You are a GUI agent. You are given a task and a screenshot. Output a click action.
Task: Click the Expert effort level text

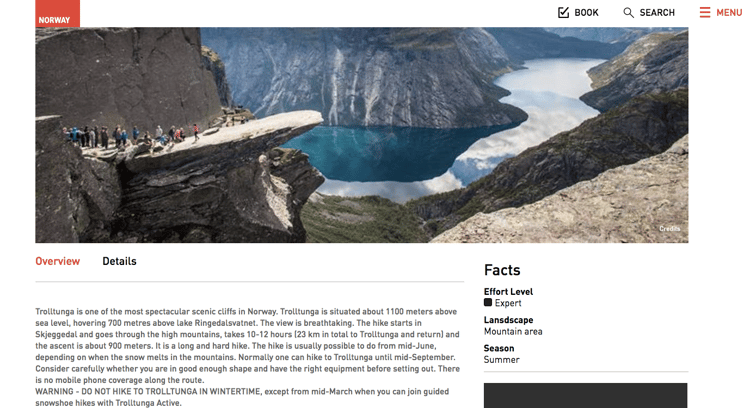508,303
